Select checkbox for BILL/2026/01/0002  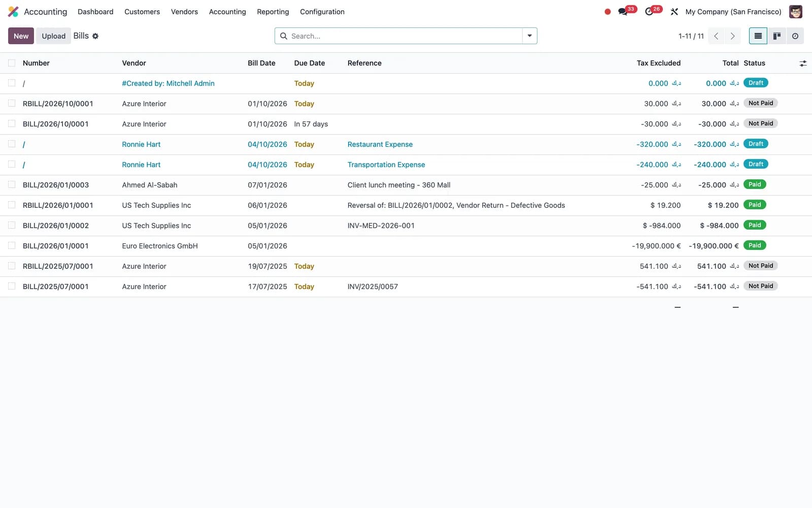(x=12, y=225)
